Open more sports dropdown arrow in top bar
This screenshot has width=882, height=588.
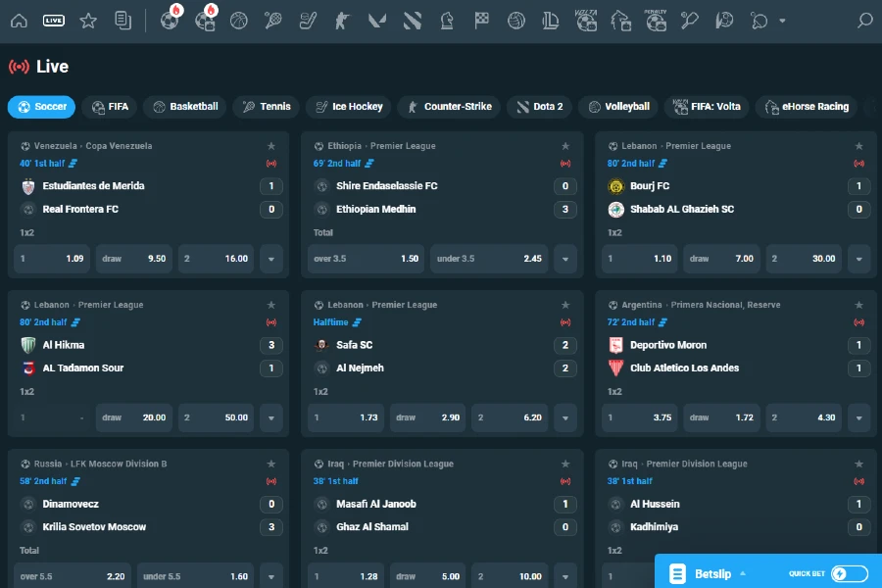(781, 21)
